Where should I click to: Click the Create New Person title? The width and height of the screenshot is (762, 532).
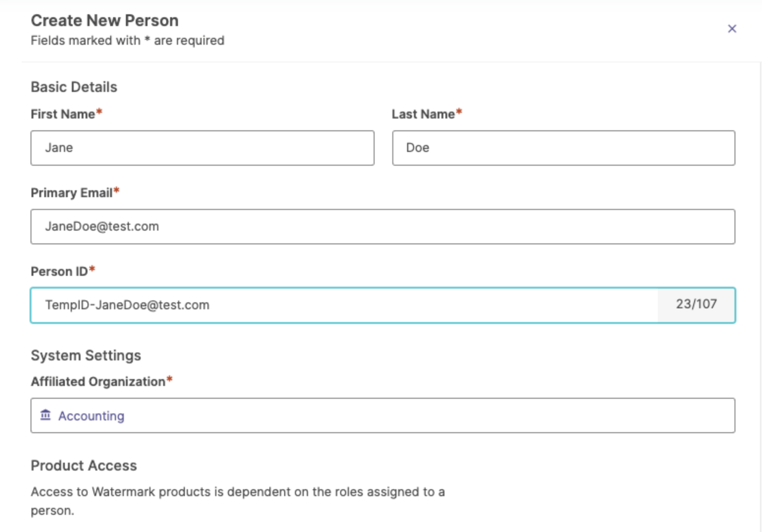click(x=105, y=21)
